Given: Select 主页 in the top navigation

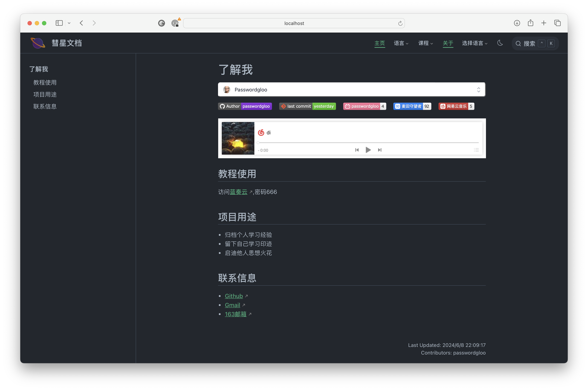Looking at the screenshot, I should (x=380, y=43).
